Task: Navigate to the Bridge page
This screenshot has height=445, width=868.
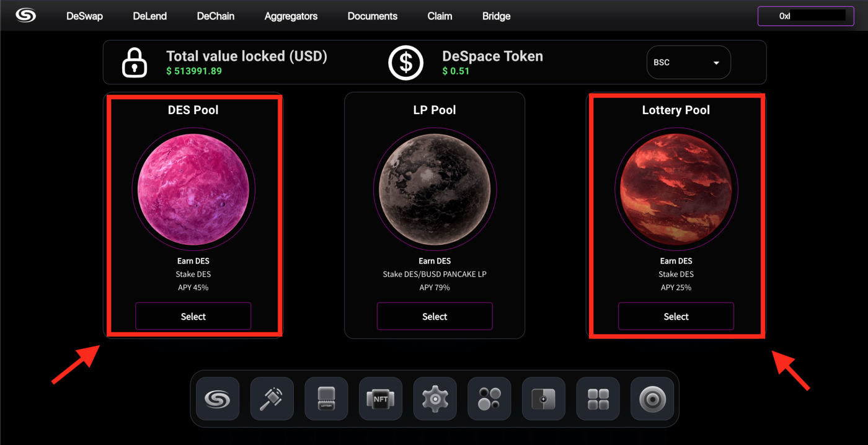Action: coord(496,16)
